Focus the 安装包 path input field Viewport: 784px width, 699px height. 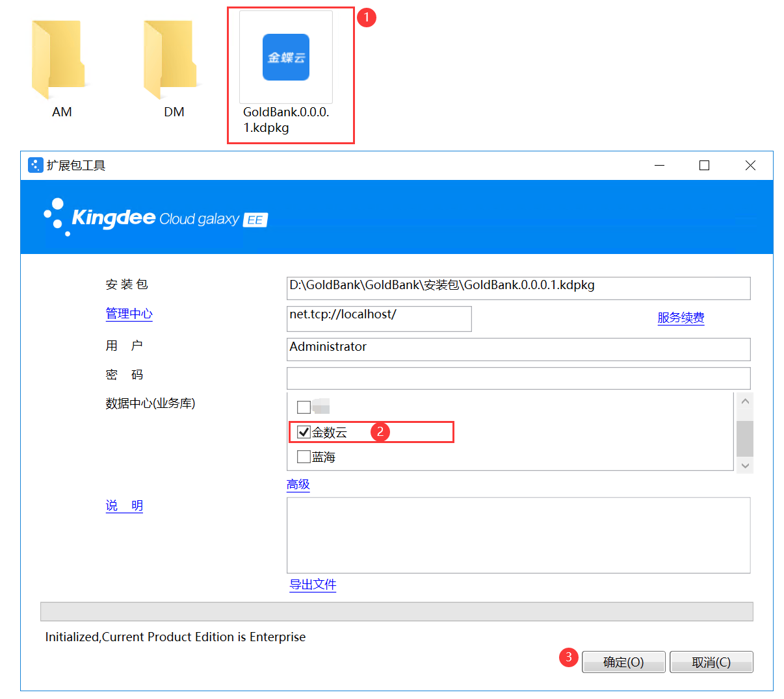pyautogui.click(x=519, y=288)
